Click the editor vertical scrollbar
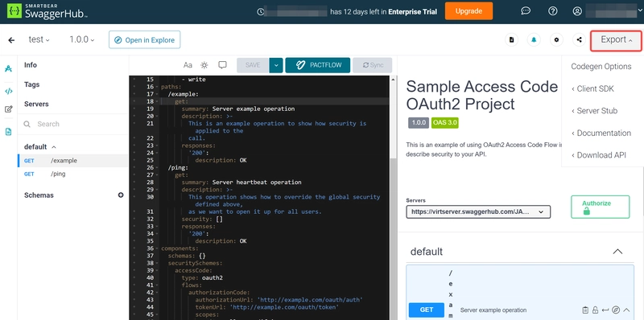The width and height of the screenshot is (644, 320). pos(393,197)
